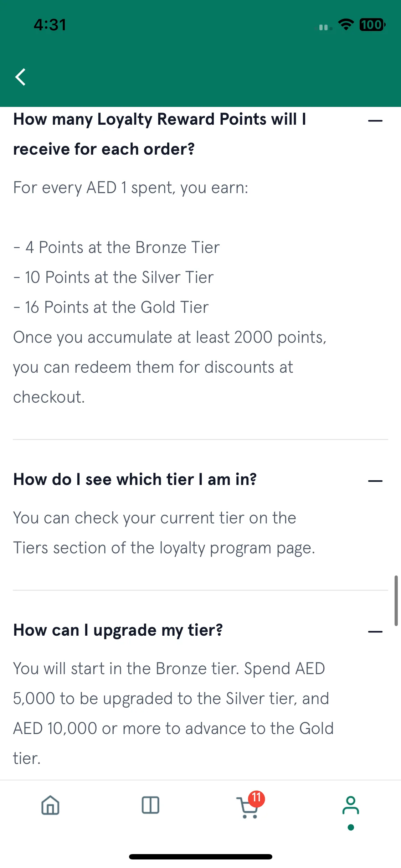The image size is (401, 868).
Task: Tap the '16 Points at the Gold Tier' line
Action: 111,307
